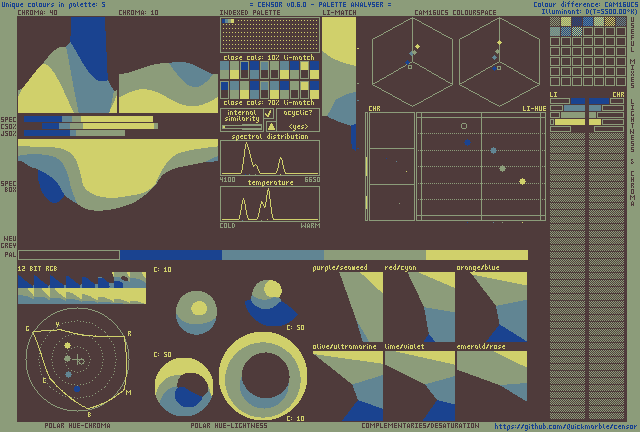This screenshot has width=640, height=432.
Task: Click the warning triangle icon beside acyclic
Action: point(271,126)
